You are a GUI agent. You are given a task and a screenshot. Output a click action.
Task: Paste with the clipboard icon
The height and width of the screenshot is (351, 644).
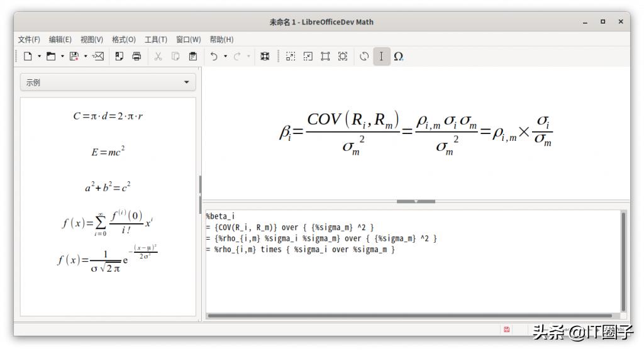pos(192,57)
